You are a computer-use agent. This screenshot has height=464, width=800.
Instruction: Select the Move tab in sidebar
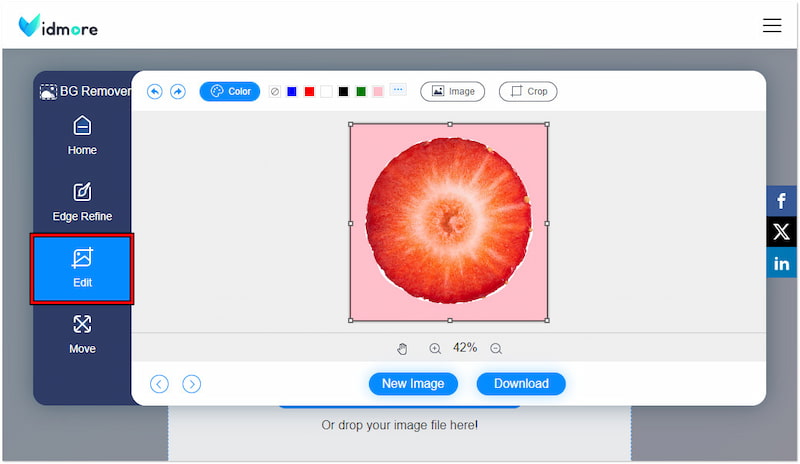tap(82, 334)
